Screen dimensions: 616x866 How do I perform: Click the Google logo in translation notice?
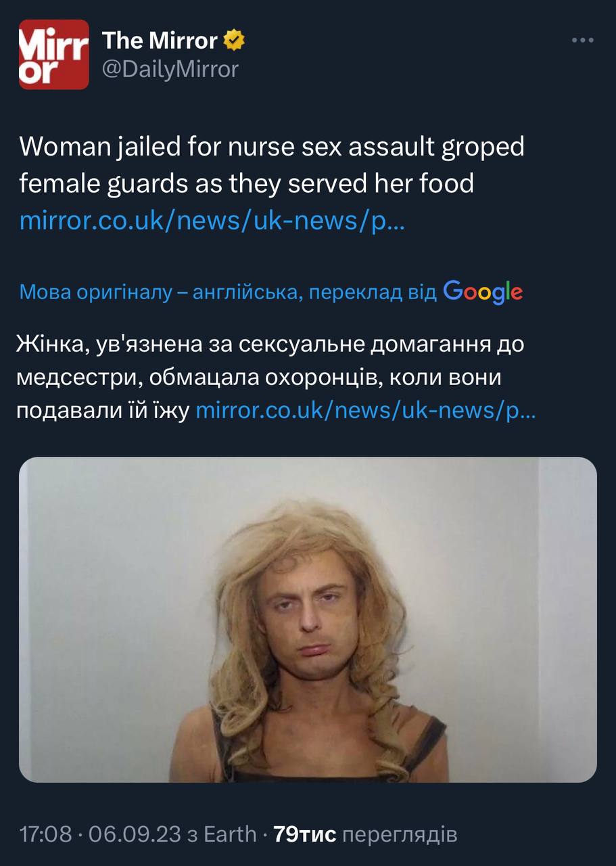pyautogui.click(x=483, y=292)
